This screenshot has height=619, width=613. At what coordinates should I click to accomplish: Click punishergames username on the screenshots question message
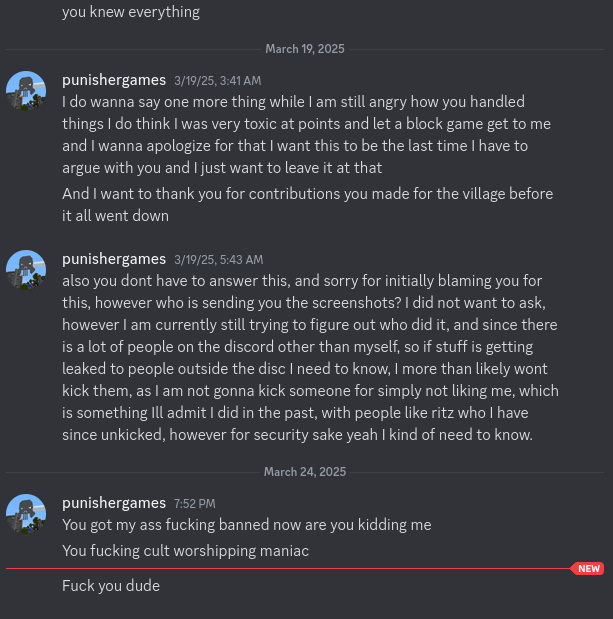coord(114,259)
